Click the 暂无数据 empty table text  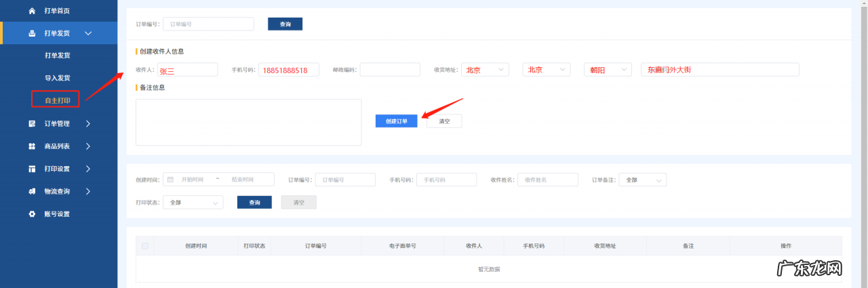[489, 269]
